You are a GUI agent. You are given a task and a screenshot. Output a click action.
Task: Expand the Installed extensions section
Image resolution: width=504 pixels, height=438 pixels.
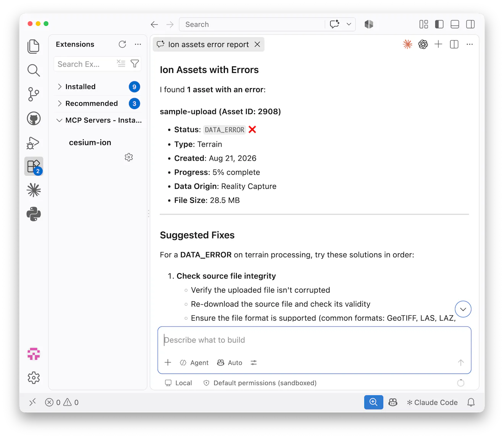98,87
